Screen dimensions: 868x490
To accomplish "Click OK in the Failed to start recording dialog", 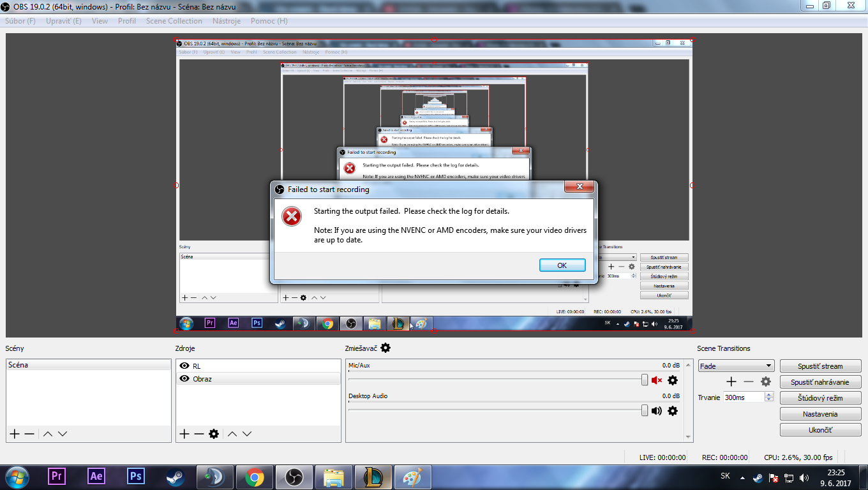I will click(562, 265).
